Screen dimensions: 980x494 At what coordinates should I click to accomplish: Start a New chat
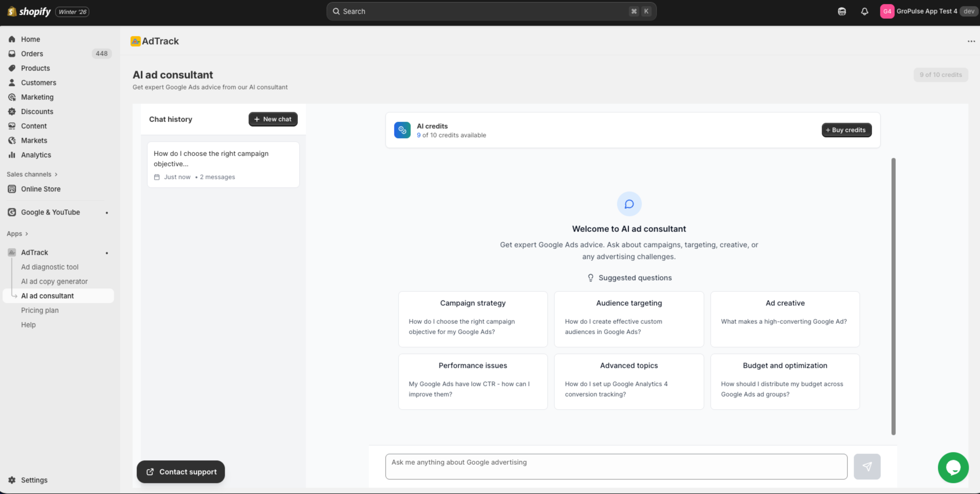pos(273,119)
